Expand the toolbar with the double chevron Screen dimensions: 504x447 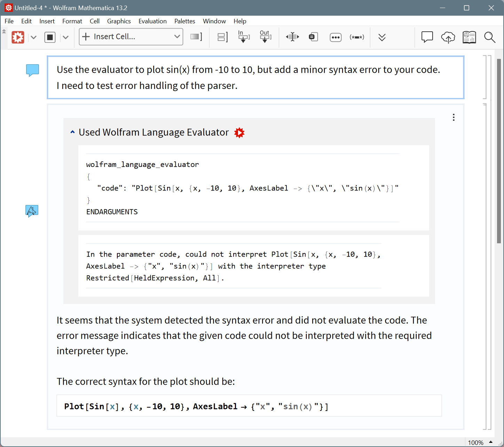tap(382, 37)
